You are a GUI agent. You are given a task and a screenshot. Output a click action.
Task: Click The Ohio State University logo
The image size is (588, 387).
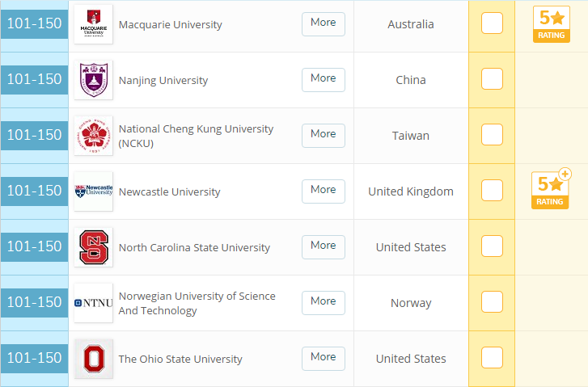coord(93,359)
